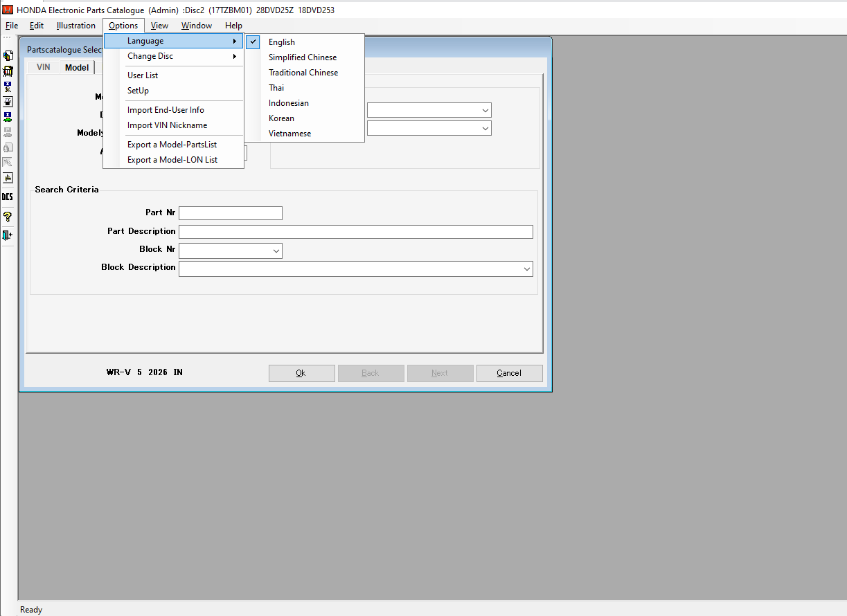
Task: Switch to the Model tab
Action: (77, 67)
